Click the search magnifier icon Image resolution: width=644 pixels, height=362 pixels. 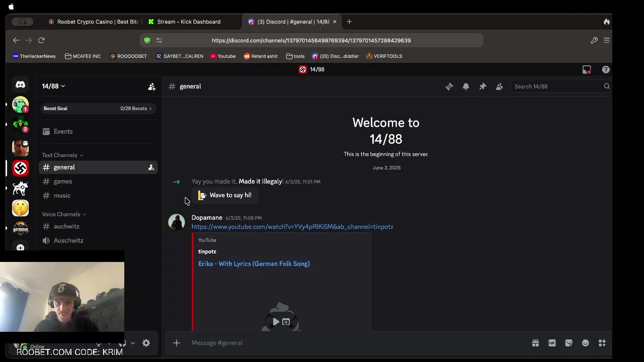tap(607, 86)
